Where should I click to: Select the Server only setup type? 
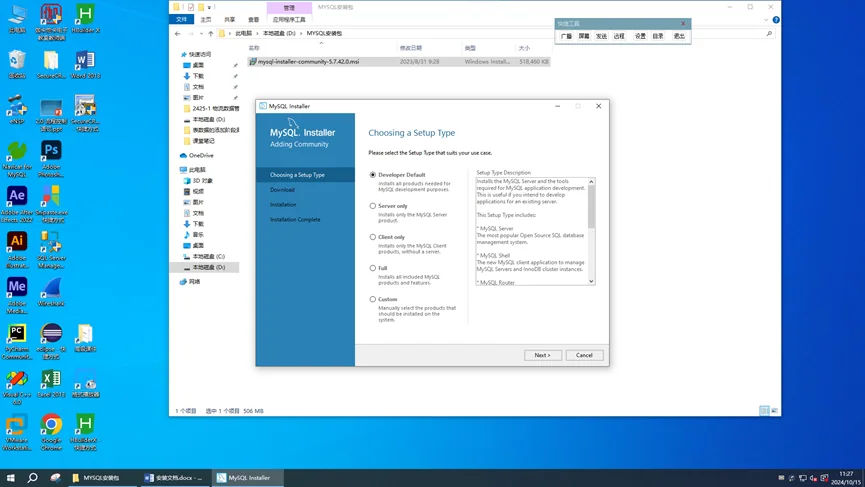click(x=373, y=206)
